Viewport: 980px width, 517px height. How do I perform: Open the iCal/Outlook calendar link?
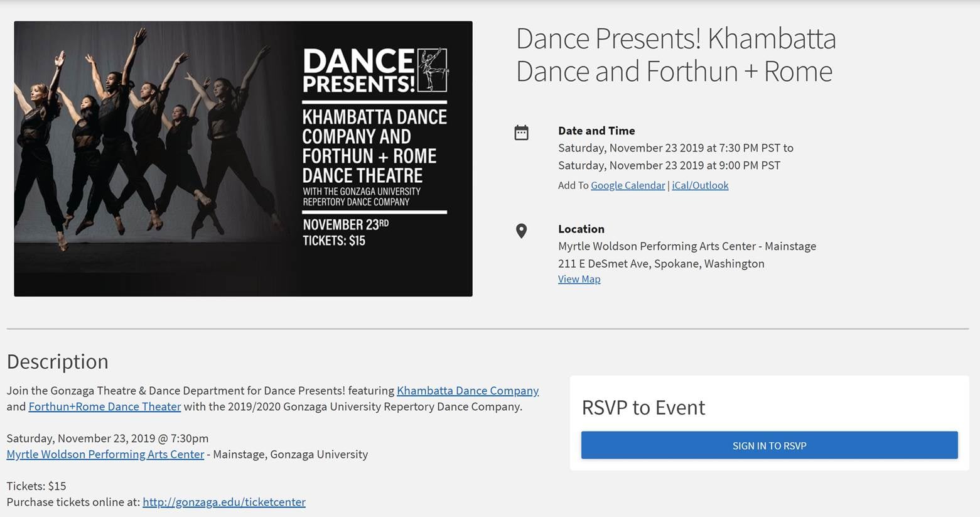coord(700,185)
